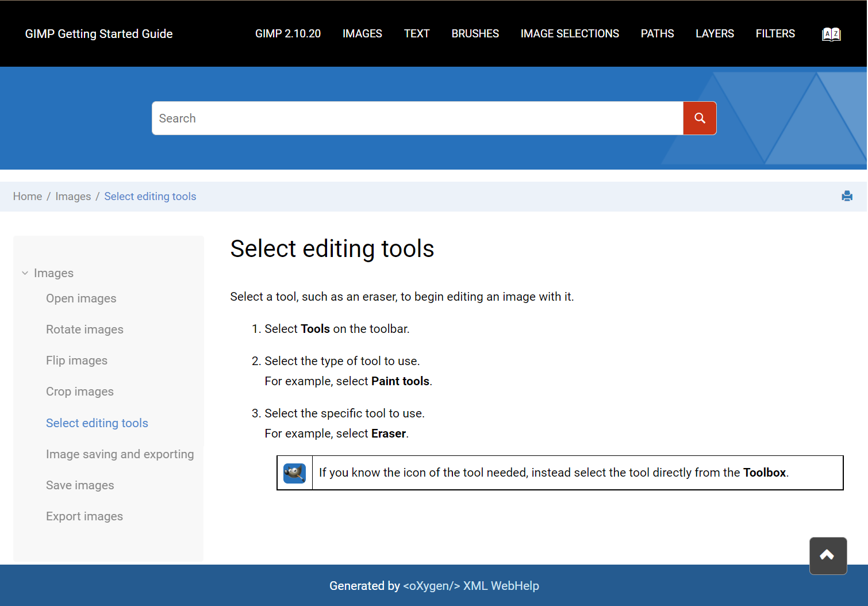The height and width of the screenshot is (606, 868).
Task: Collapse the Images section chevron
Action: (x=25, y=273)
